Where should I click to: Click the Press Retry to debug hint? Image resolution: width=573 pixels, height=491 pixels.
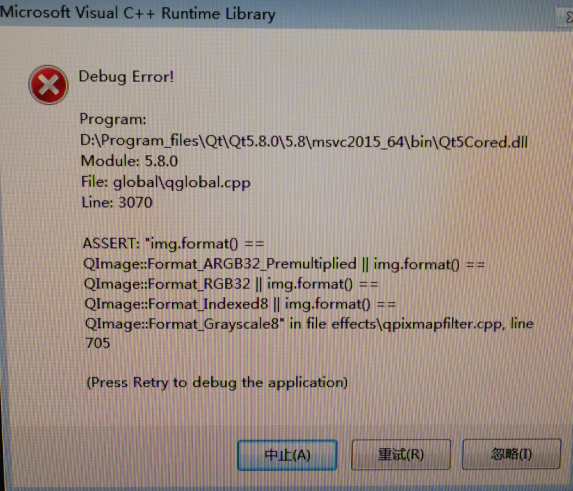(x=217, y=382)
